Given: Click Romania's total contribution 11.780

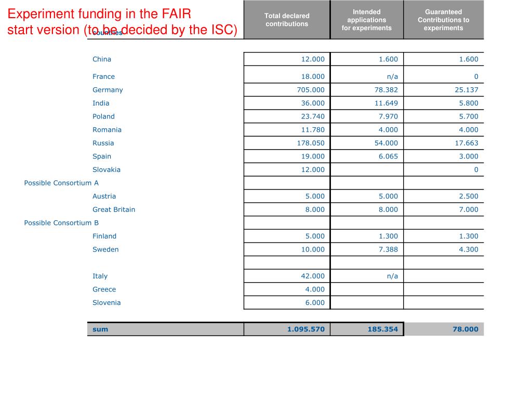Looking at the screenshot, I should coord(313,129).
